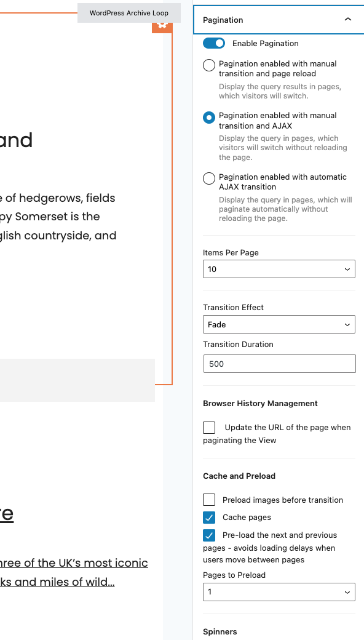Click the underlined post title heading link

(x=7, y=513)
